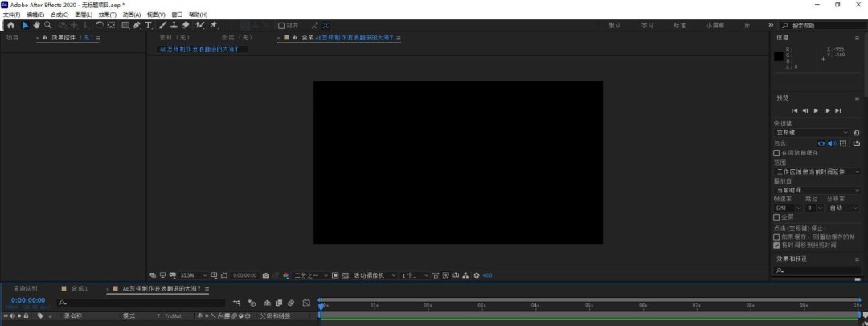
Task: Select the Zoom magnifier tool
Action: tap(48, 25)
